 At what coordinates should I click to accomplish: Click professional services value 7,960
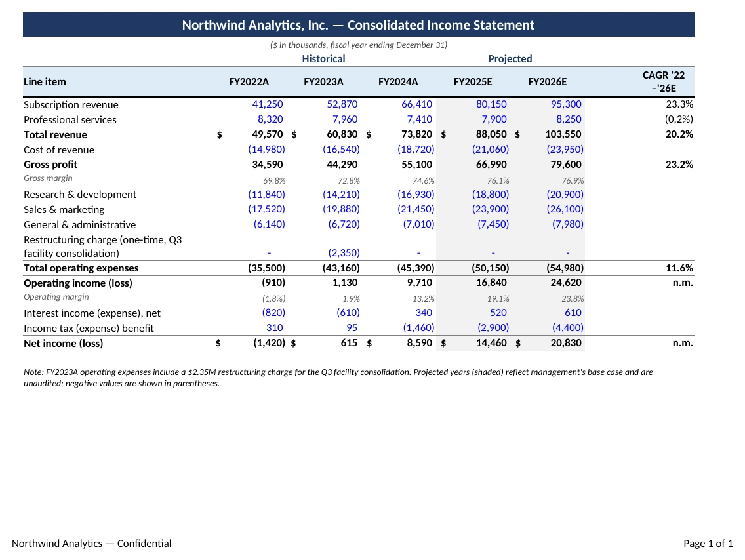[x=345, y=119]
